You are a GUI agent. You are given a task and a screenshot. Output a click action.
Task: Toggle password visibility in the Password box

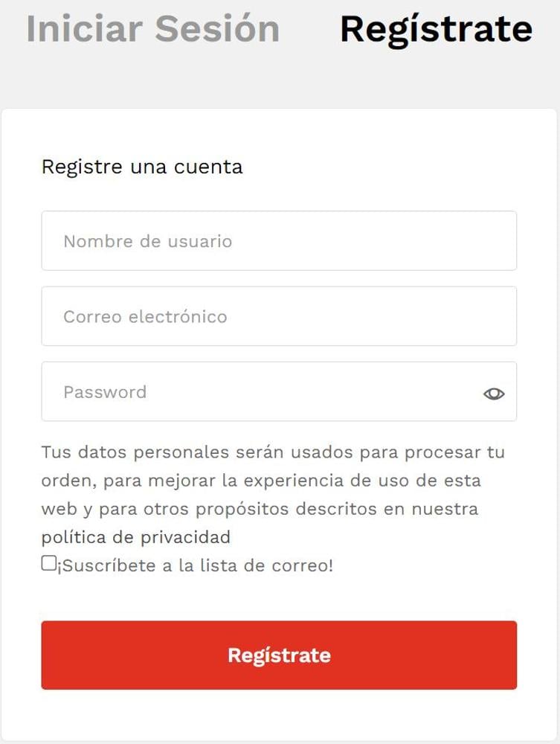click(x=494, y=394)
